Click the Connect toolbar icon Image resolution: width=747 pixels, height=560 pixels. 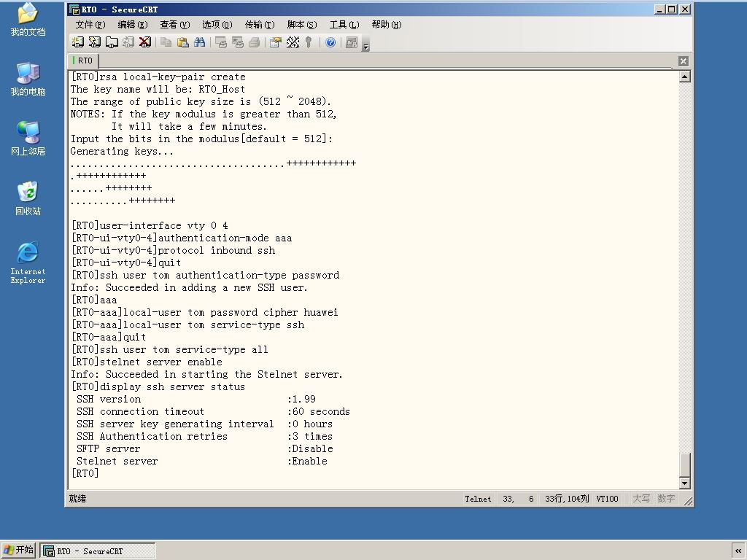[x=77, y=42]
